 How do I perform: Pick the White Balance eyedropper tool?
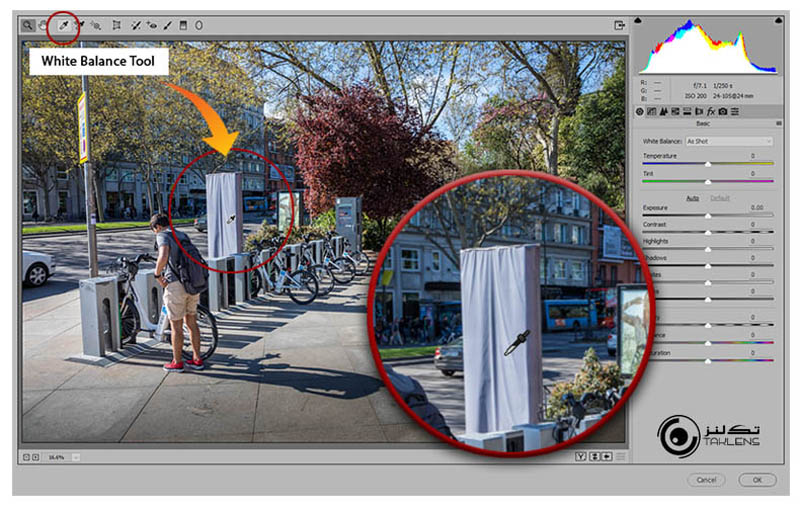(63, 25)
